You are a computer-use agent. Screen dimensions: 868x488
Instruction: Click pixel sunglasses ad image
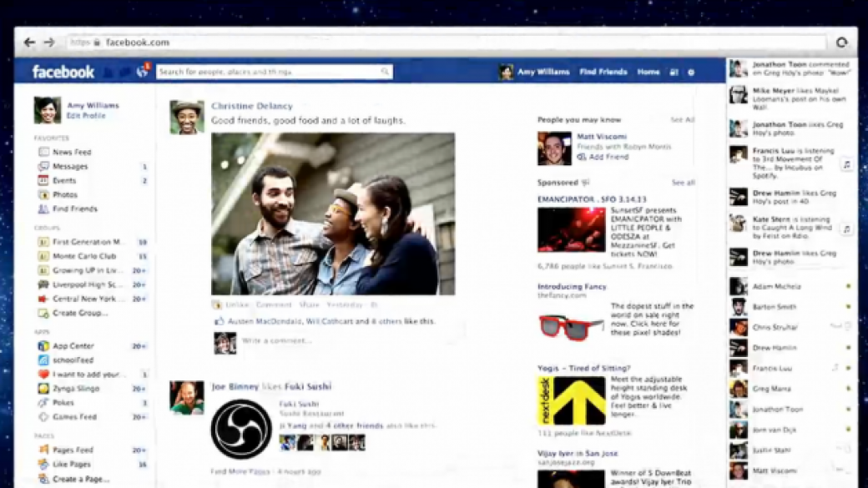coord(571,326)
